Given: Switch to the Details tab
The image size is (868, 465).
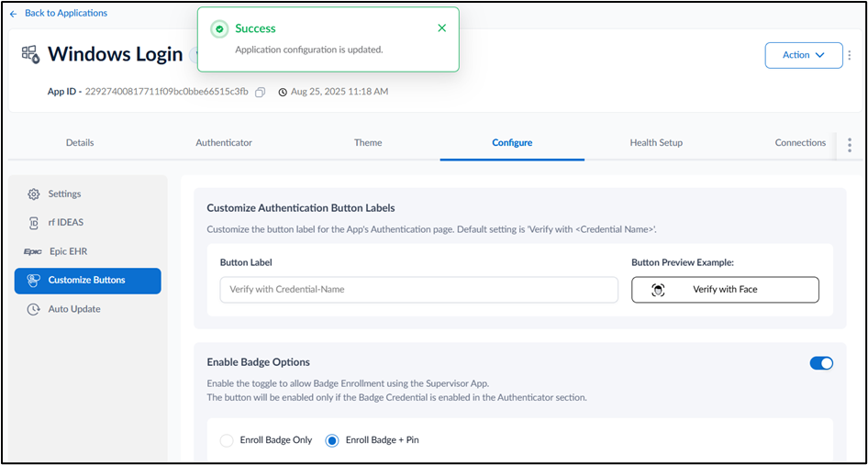Looking at the screenshot, I should point(80,143).
